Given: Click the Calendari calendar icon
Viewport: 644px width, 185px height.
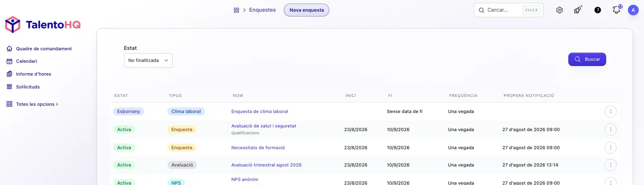Looking at the screenshot, I should (9, 61).
